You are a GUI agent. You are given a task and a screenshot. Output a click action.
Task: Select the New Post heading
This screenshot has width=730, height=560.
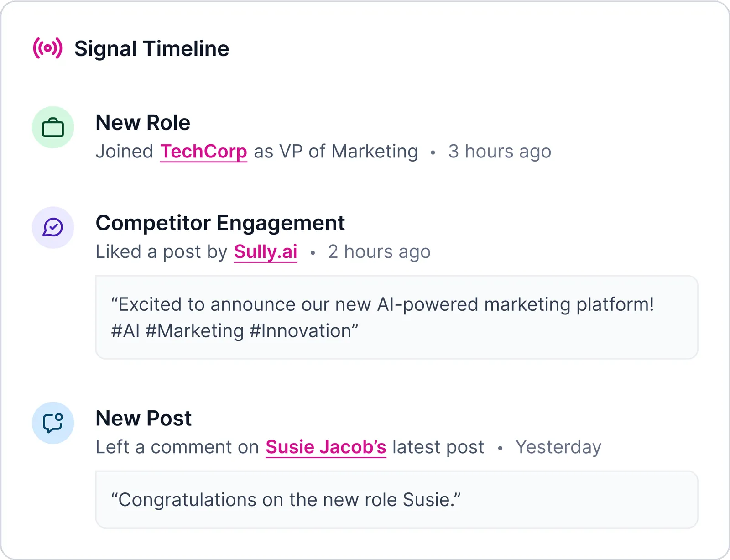(143, 419)
